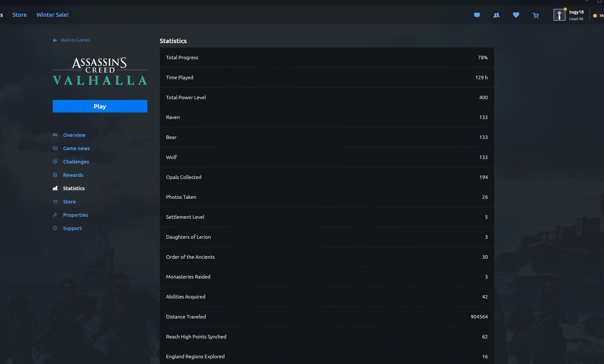Open the shopping cart icon in header

point(536,15)
